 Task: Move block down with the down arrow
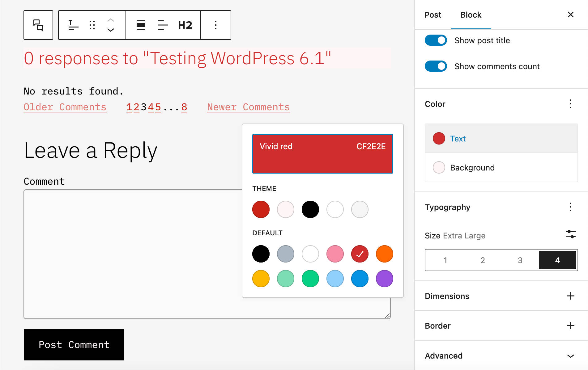111,30
